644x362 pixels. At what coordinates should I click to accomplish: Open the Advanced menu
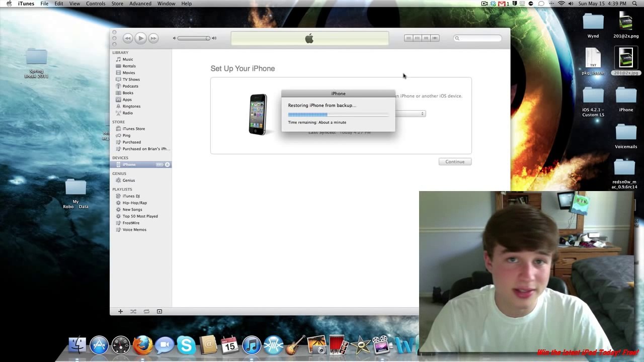[140, 4]
